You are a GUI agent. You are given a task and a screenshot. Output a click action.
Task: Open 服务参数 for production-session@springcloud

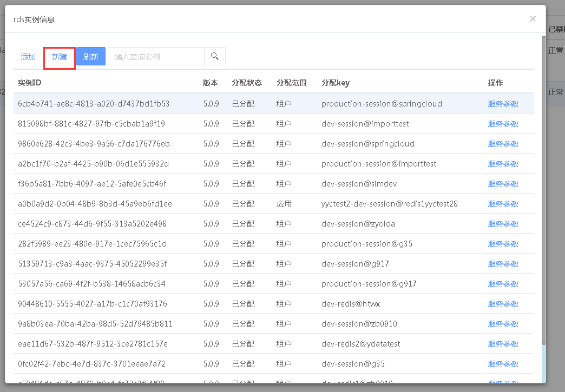coord(503,104)
